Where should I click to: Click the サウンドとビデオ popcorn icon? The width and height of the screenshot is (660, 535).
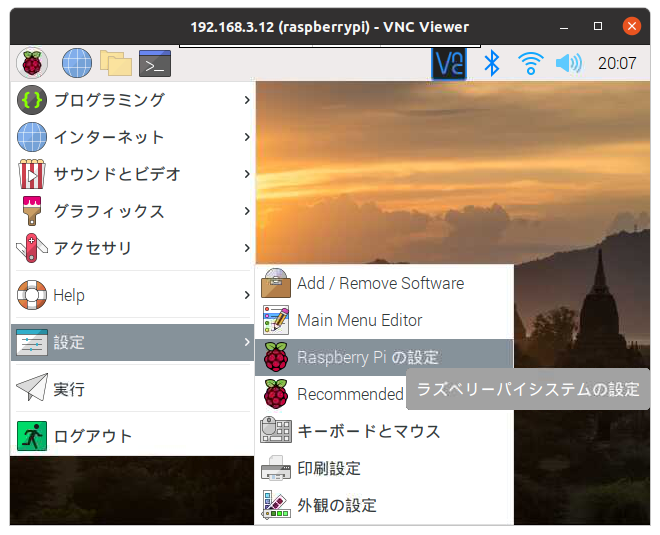click(32, 174)
